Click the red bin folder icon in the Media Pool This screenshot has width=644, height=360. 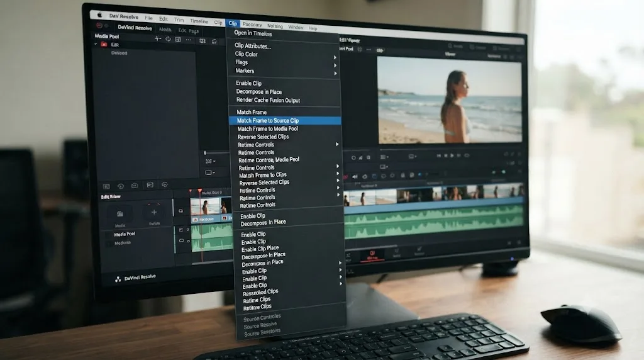tap(104, 45)
